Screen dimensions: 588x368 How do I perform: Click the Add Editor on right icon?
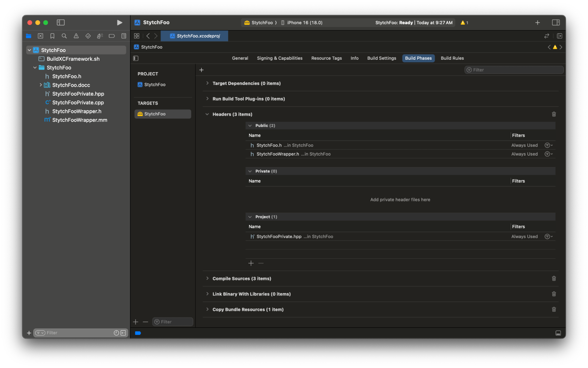click(559, 36)
